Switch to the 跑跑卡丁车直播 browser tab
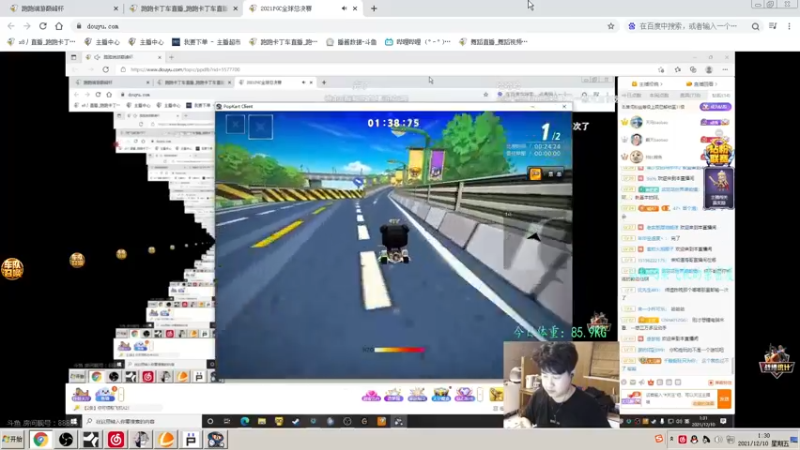 184,9
